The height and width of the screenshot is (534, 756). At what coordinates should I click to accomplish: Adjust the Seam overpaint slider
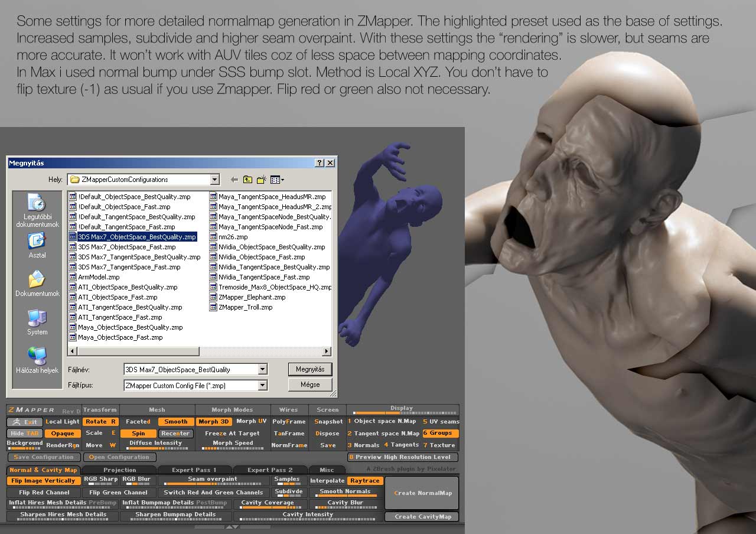click(213, 481)
